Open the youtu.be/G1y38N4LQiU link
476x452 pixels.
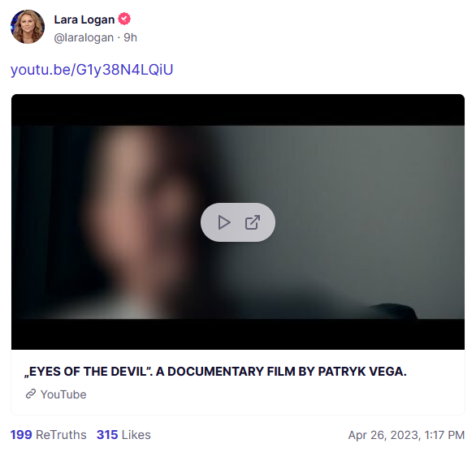pos(92,70)
